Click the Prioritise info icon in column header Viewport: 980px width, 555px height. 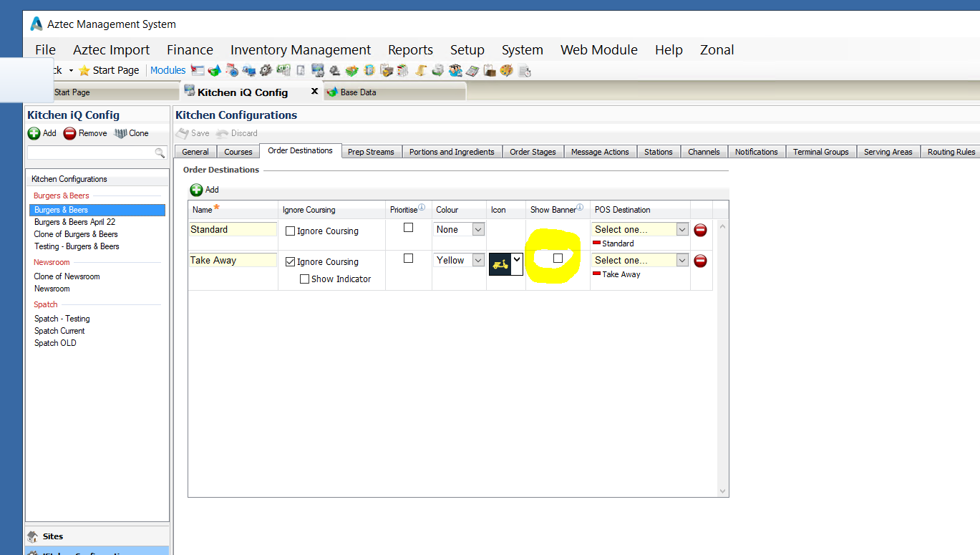pyautogui.click(x=422, y=208)
